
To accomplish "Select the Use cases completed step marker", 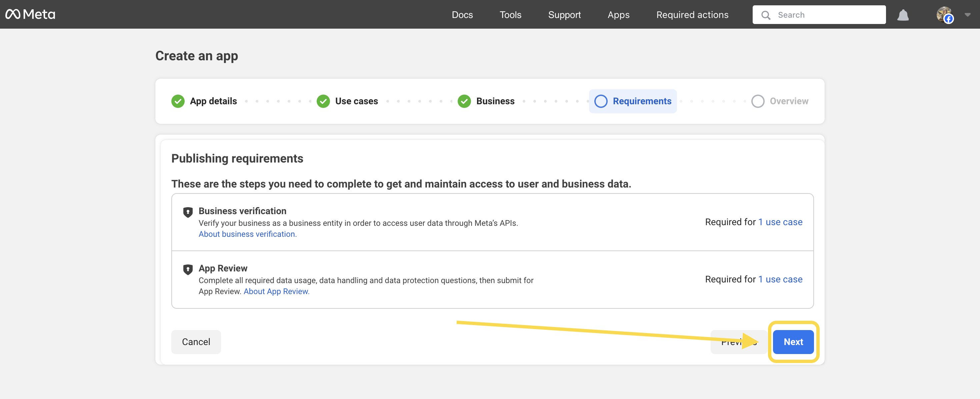I will point(323,101).
